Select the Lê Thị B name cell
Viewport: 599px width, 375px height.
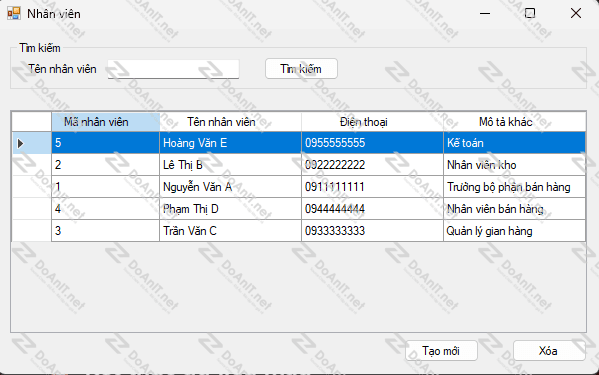click(230, 165)
